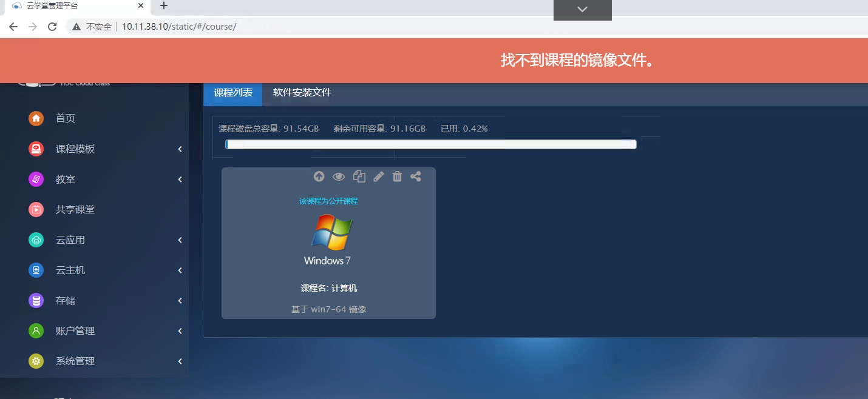Expand the 云主机 menu chevron
Viewport: 868px width, 399px height.
[x=180, y=270]
